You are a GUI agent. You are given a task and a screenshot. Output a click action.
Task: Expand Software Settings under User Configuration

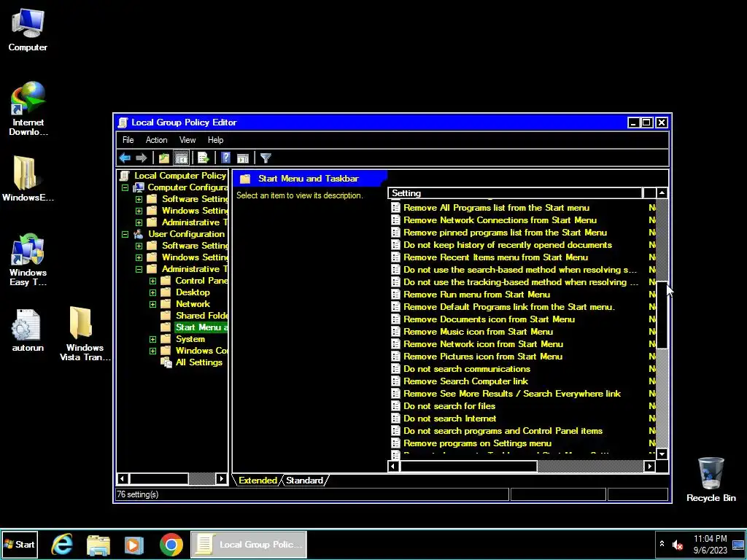[139, 246]
